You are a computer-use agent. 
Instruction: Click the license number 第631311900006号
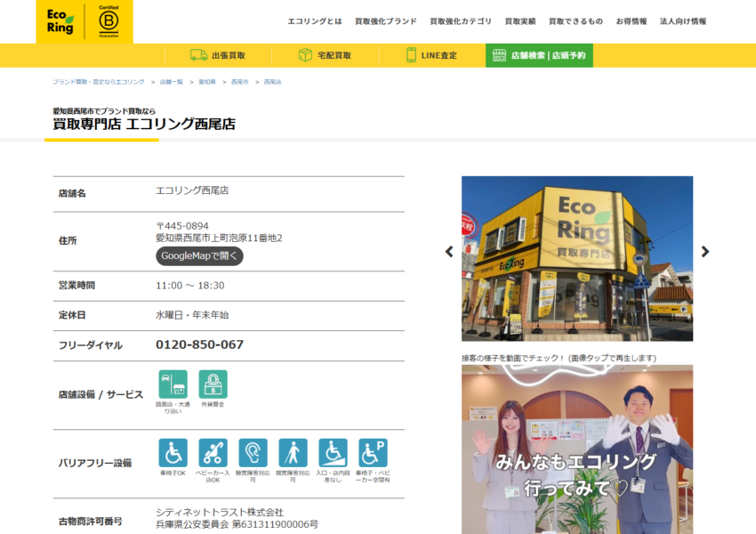pyautogui.click(x=276, y=524)
